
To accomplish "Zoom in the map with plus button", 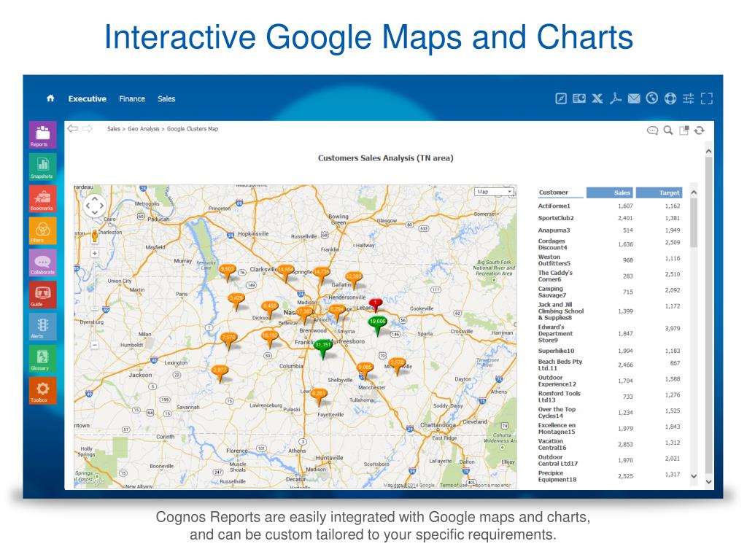I will [x=95, y=253].
